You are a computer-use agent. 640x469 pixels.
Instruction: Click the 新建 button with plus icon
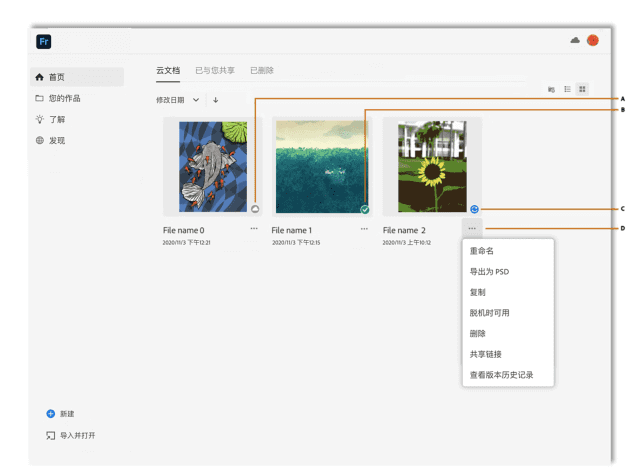[60, 414]
